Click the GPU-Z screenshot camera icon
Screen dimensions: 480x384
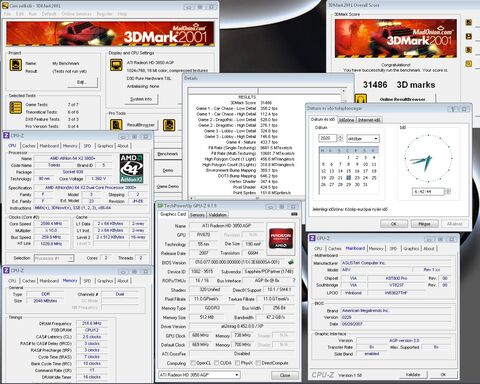(x=294, y=214)
